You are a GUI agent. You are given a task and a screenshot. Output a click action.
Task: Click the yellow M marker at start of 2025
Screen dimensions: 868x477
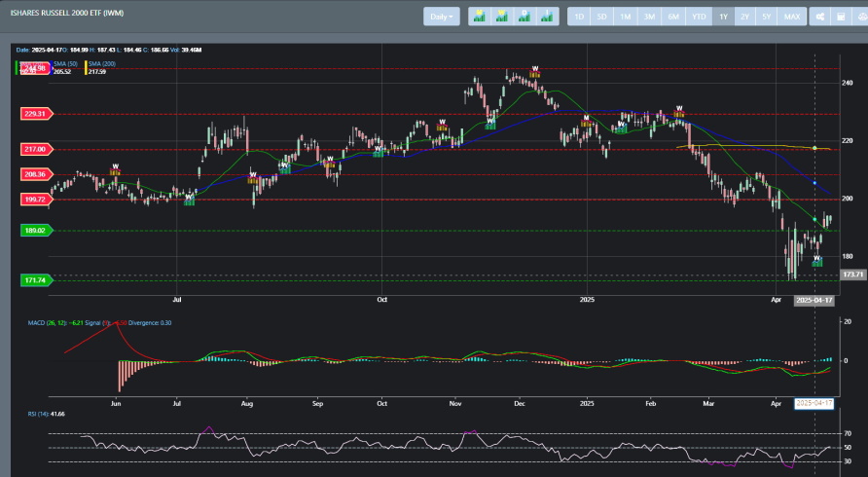(587, 121)
